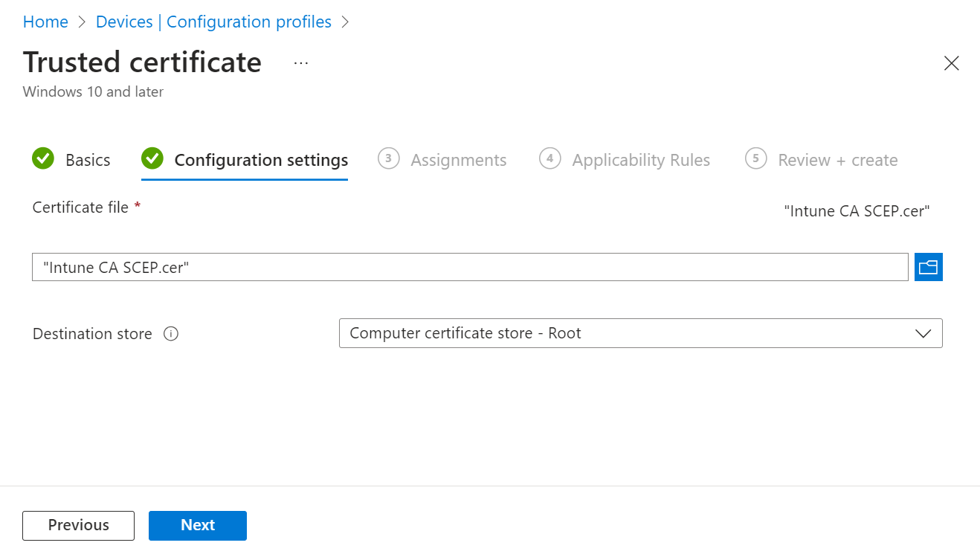Image resolution: width=980 pixels, height=560 pixels.
Task: Click the Next button
Action: click(x=197, y=525)
